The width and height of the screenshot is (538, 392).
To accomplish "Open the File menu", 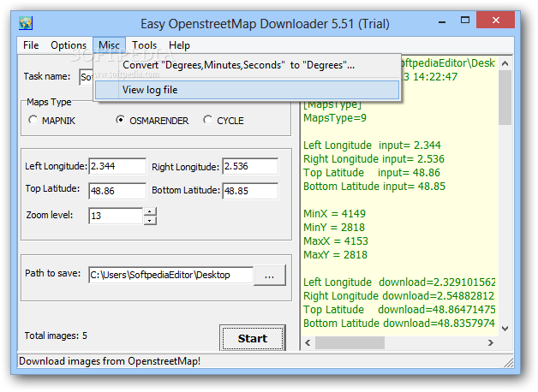I will [31, 45].
